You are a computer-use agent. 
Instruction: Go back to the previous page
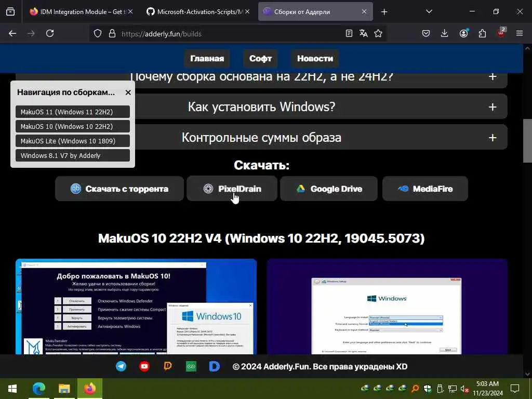[x=12, y=33]
